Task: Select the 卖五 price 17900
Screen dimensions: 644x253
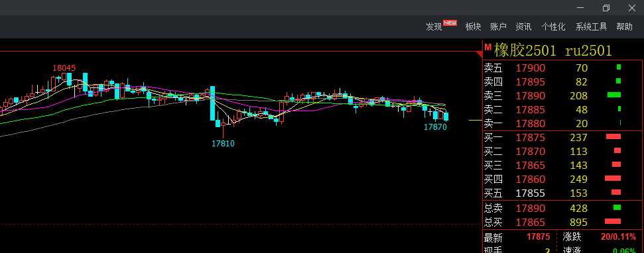Action: coord(531,68)
